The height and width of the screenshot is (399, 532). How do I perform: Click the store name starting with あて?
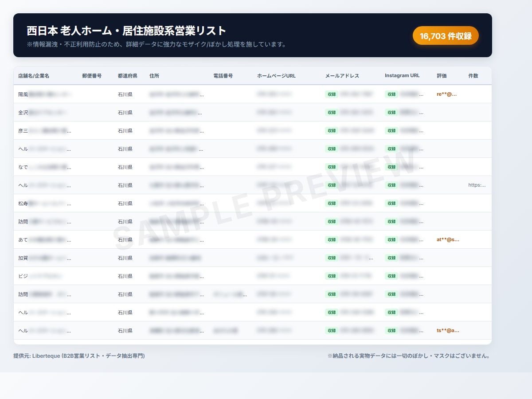[x=45, y=240]
